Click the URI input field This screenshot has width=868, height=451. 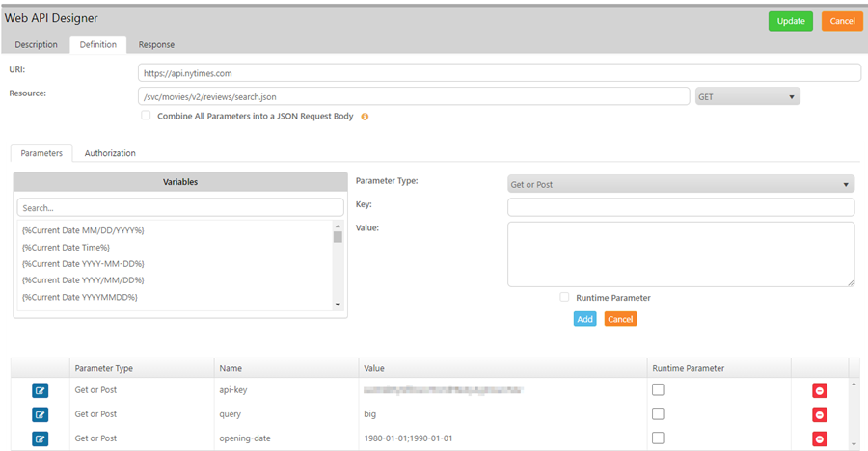[x=500, y=73]
